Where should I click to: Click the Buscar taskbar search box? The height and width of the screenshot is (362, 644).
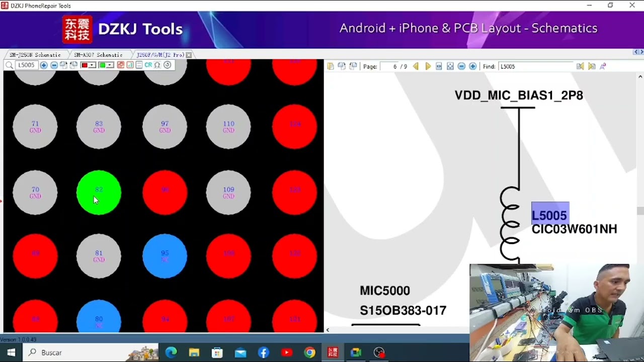(x=91, y=352)
